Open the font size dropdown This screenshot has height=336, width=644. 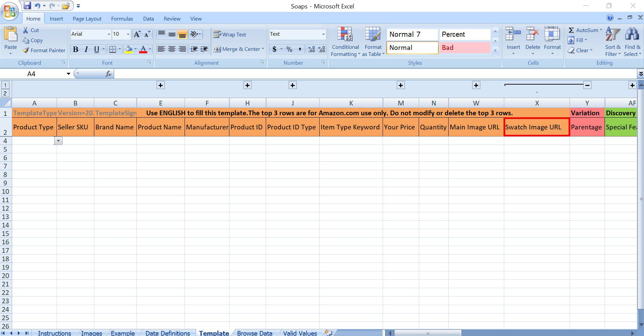pyautogui.click(x=128, y=34)
